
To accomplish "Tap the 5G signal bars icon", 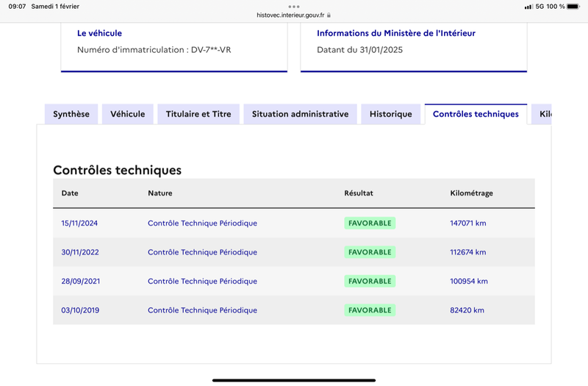I will tap(528, 7).
